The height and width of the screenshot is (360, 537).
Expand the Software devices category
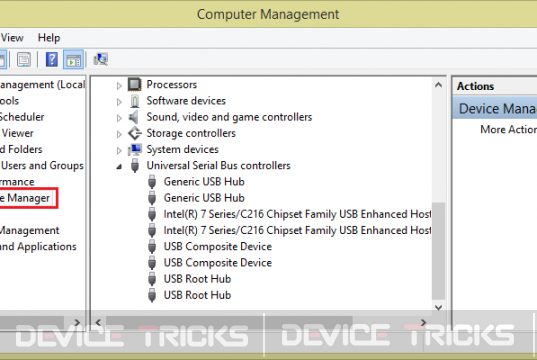(119, 102)
